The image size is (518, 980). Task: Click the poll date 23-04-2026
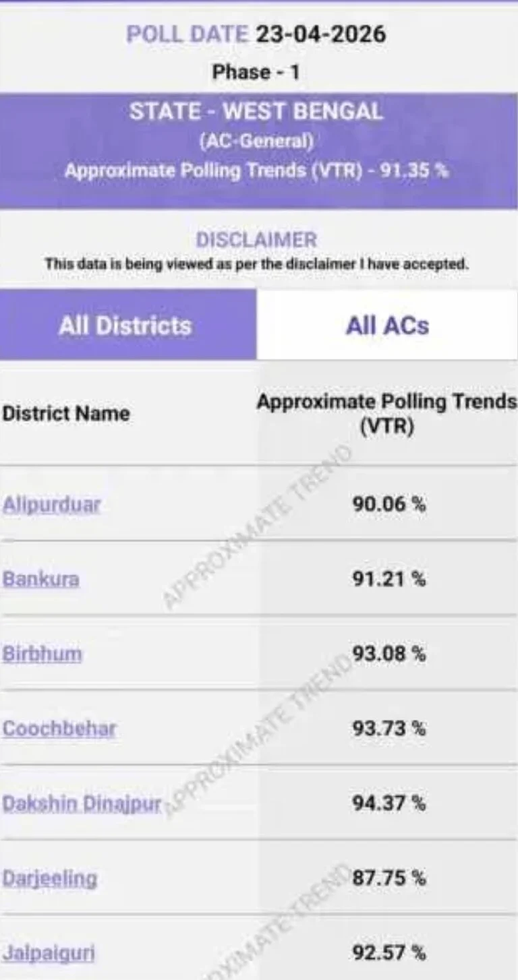point(320,34)
